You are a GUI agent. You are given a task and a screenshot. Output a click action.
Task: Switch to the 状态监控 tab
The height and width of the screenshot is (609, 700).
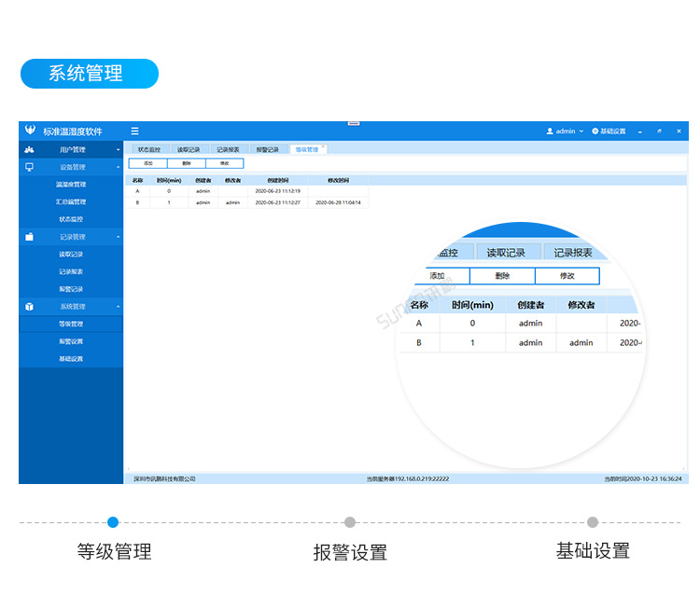coord(149,149)
